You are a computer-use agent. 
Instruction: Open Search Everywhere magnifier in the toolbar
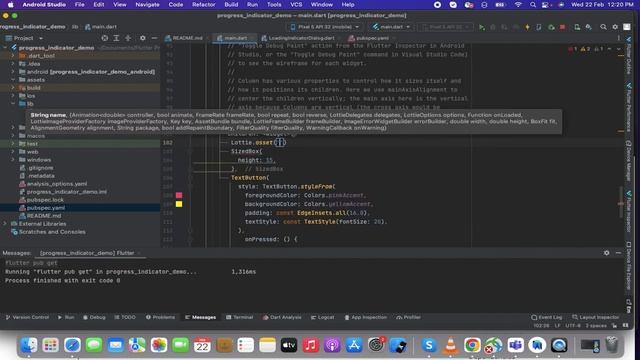603,27
